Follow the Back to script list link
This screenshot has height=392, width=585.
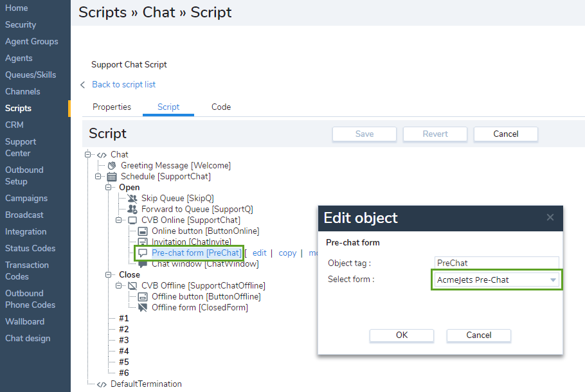click(x=124, y=85)
